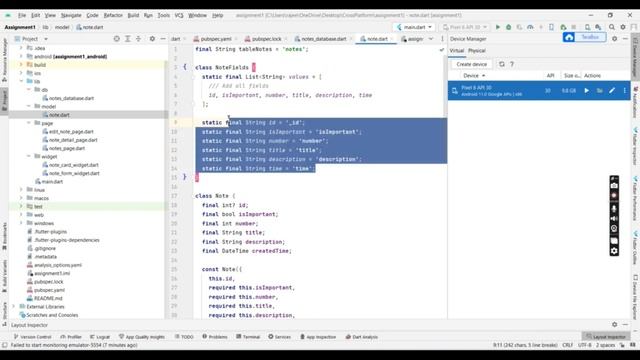Open Device Manager help question icon
The height and width of the screenshot is (360, 640).
[x=512, y=64]
